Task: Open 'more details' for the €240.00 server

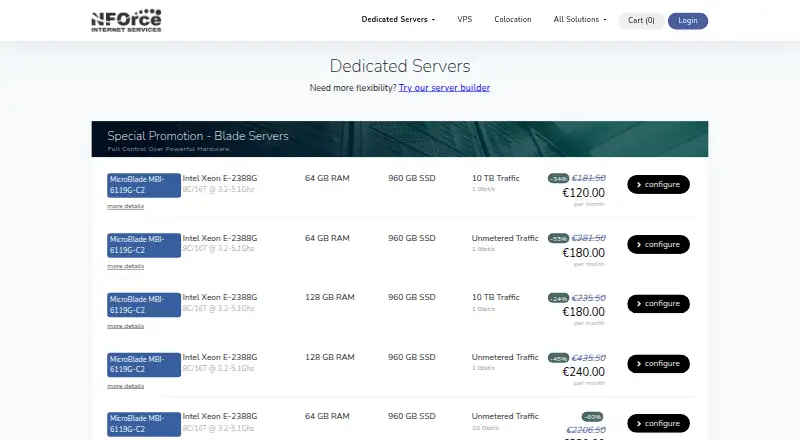Action: [126, 386]
